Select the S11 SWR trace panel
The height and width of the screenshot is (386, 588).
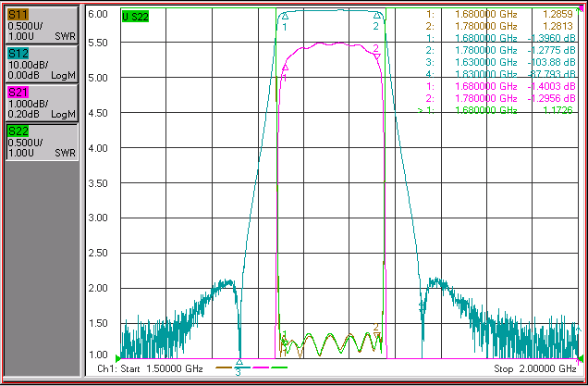point(42,25)
